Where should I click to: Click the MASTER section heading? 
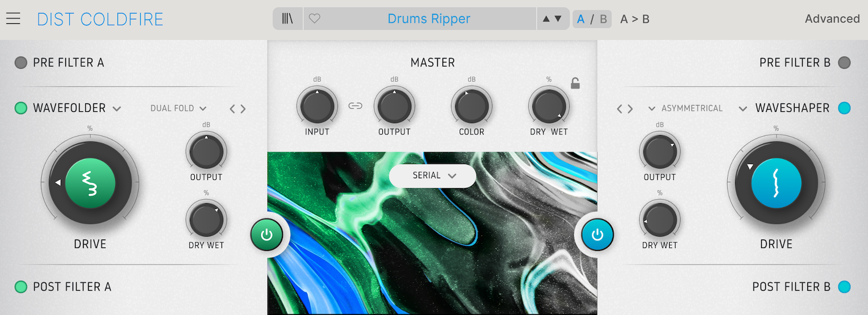click(x=433, y=62)
